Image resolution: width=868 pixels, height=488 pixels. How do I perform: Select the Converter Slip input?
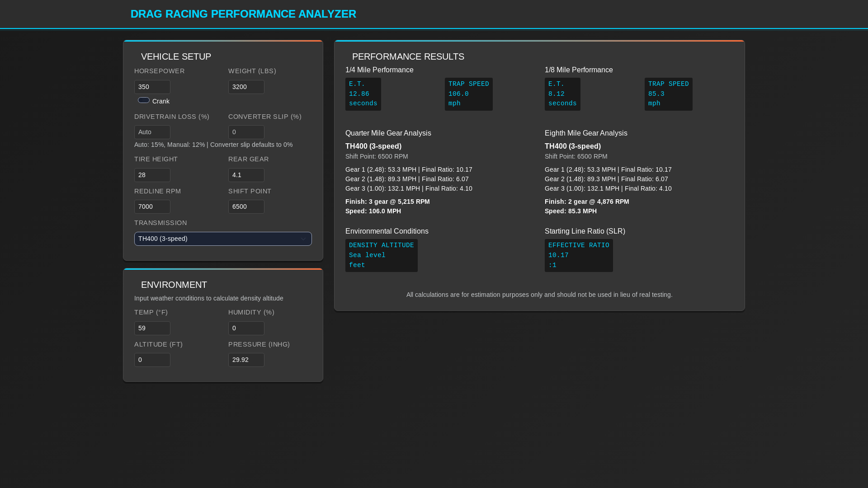(246, 132)
